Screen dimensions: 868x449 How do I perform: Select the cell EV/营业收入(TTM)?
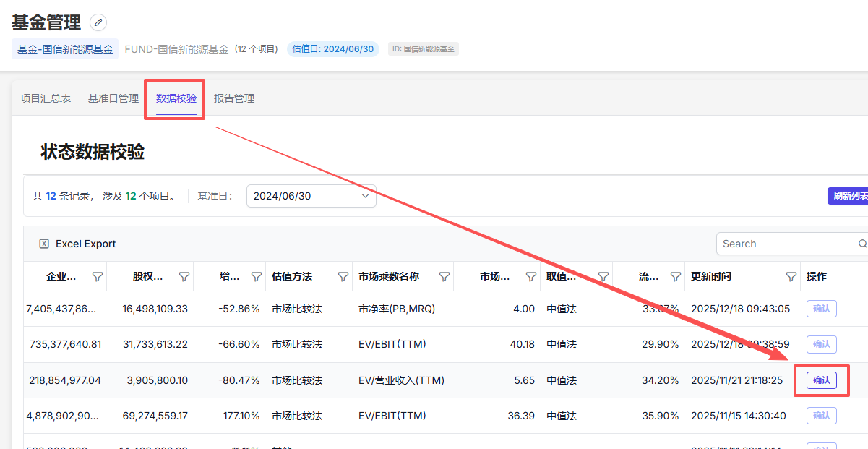pos(401,380)
